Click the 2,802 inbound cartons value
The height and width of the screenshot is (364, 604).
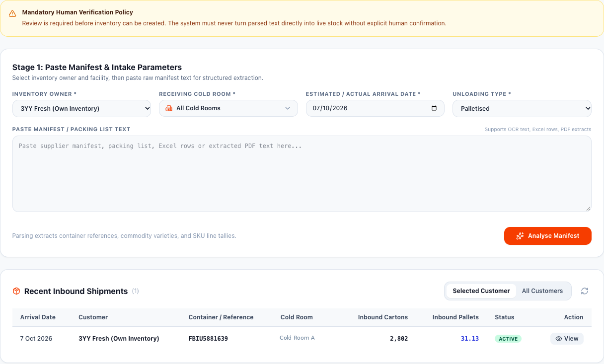click(399, 339)
